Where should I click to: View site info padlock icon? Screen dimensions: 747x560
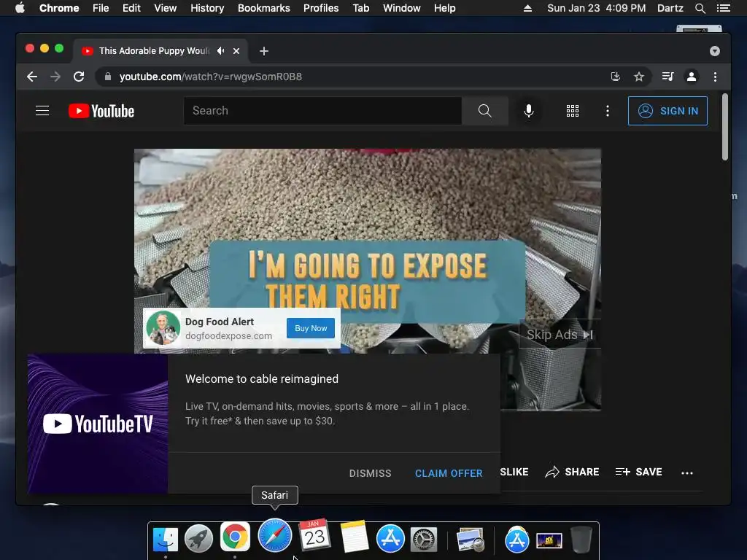point(108,77)
